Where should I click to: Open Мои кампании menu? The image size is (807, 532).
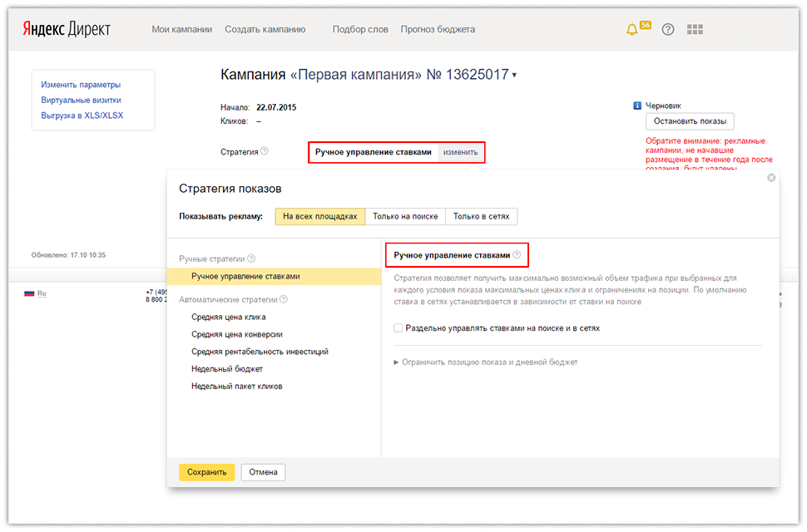181,29
